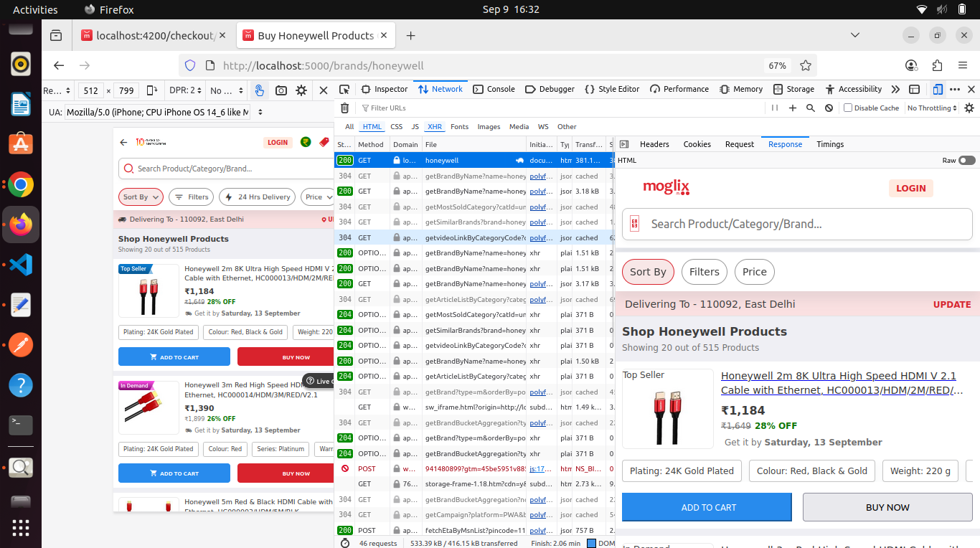Rotate the responsive viewport

coord(152,90)
